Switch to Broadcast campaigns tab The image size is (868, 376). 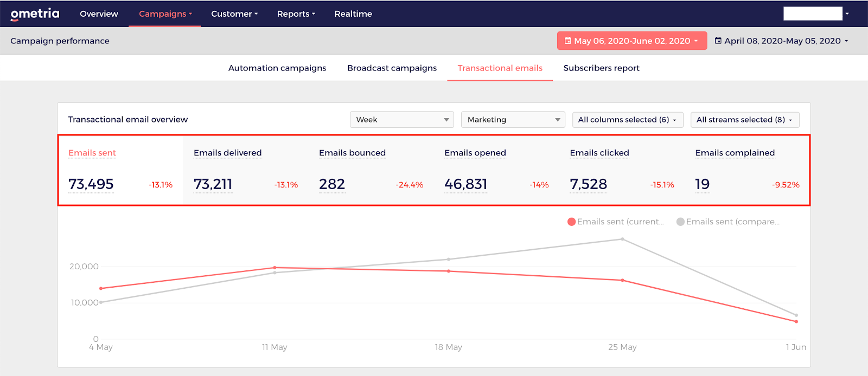click(x=392, y=68)
